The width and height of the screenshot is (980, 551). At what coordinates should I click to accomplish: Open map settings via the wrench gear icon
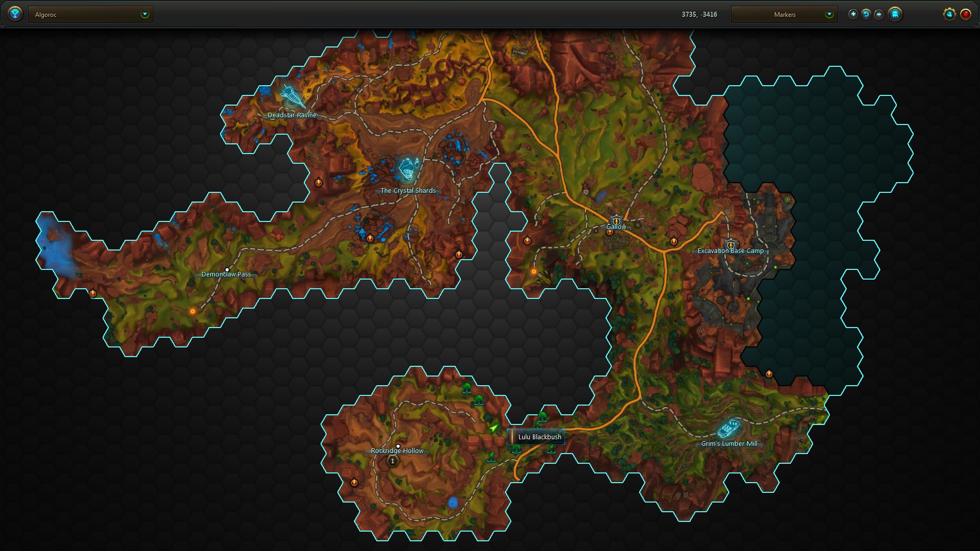tap(949, 14)
